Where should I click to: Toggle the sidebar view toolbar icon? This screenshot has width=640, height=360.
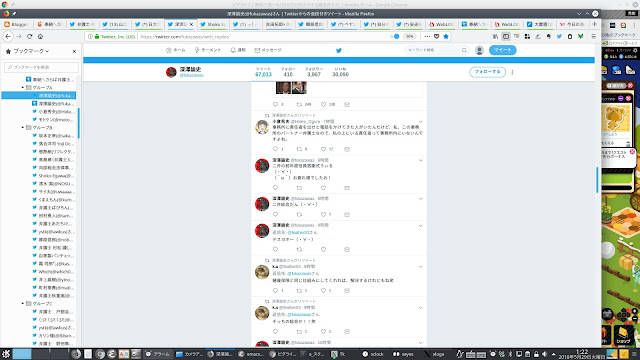pyautogui.click(x=506, y=36)
